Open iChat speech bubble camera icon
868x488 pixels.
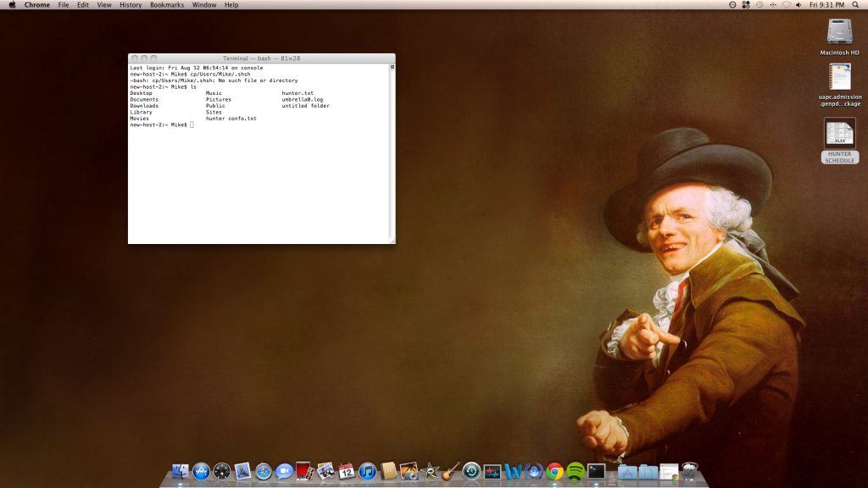(x=284, y=471)
